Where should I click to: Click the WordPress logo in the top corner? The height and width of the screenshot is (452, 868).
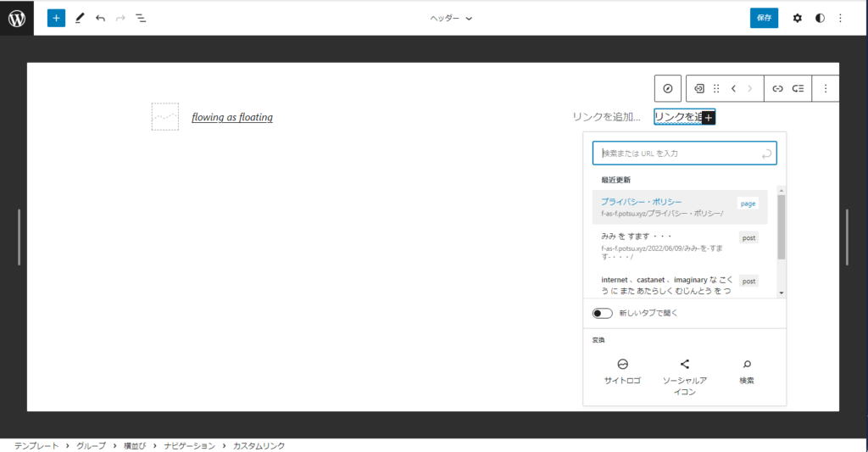[17, 18]
